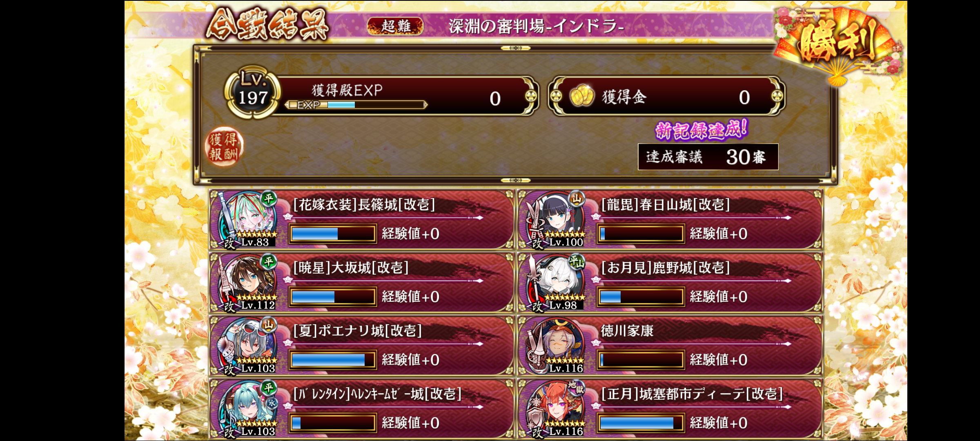Click the 達成審議 30審 record box

pos(708,157)
